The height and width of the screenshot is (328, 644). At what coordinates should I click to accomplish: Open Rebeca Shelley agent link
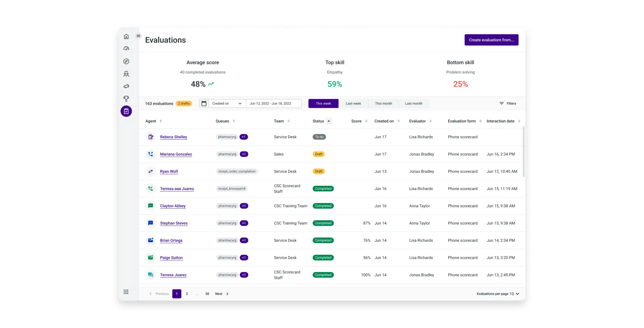click(173, 137)
